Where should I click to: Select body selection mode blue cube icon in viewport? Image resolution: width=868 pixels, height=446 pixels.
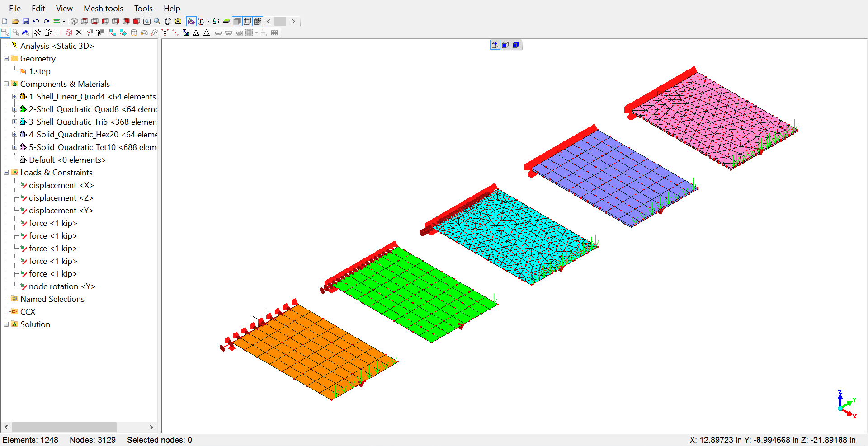pos(516,45)
